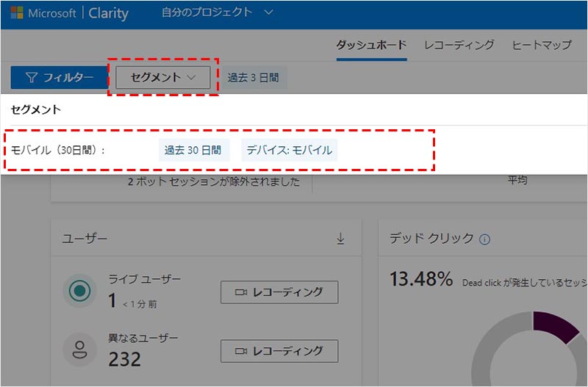Open the レコーディング tab
This screenshot has width=588, height=387.
point(459,45)
